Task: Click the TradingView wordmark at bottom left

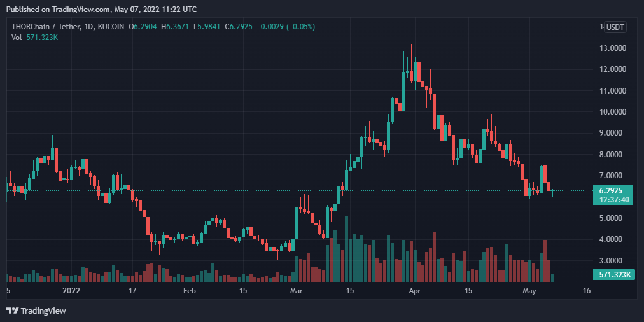Action: (43, 311)
